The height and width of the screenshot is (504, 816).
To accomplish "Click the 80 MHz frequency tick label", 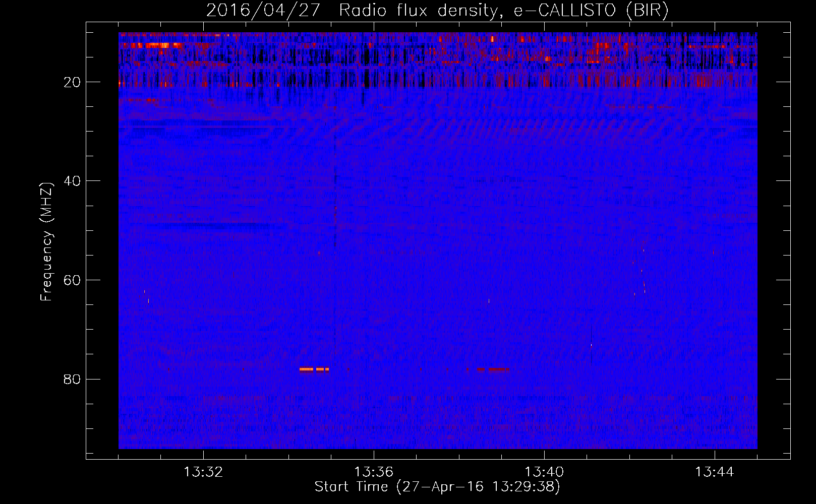I will coord(72,379).
